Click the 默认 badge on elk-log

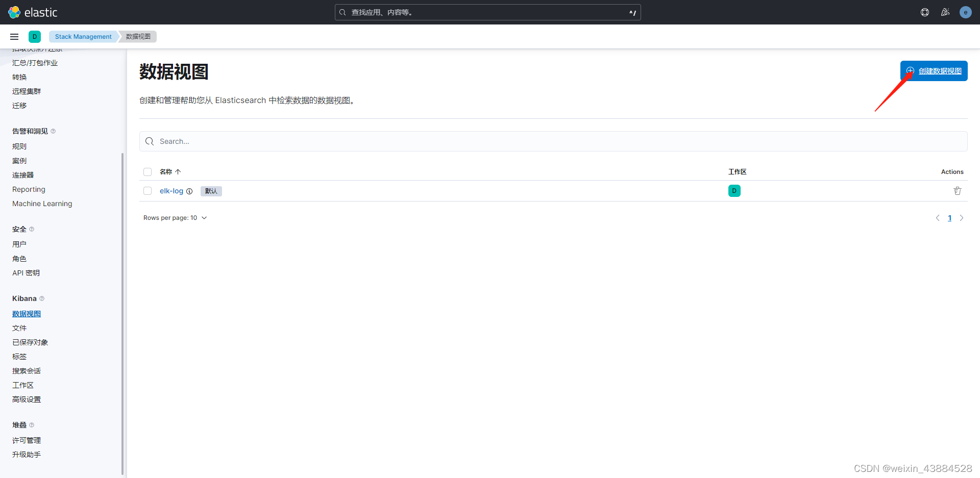pyautogui.click(x=211, y=191)
